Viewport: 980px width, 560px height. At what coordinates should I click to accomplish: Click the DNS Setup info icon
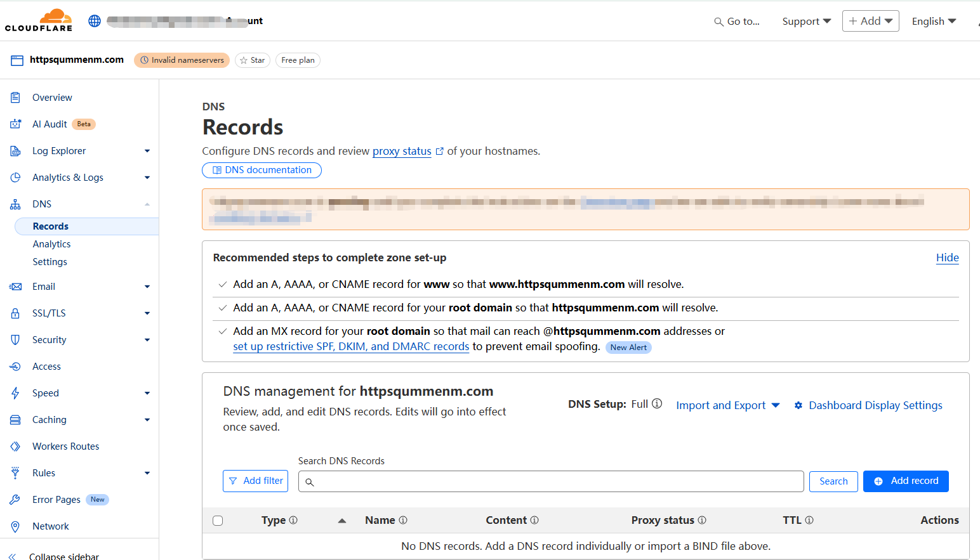(x=657, y=404)
